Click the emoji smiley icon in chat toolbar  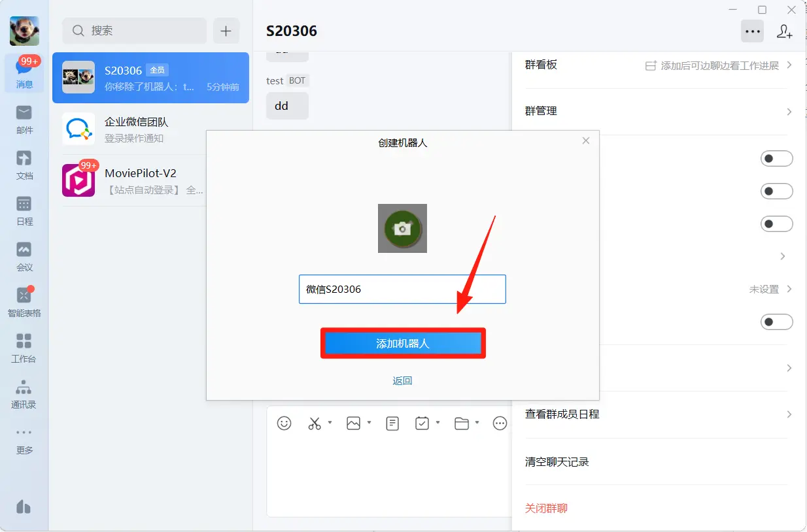(284, 424)
